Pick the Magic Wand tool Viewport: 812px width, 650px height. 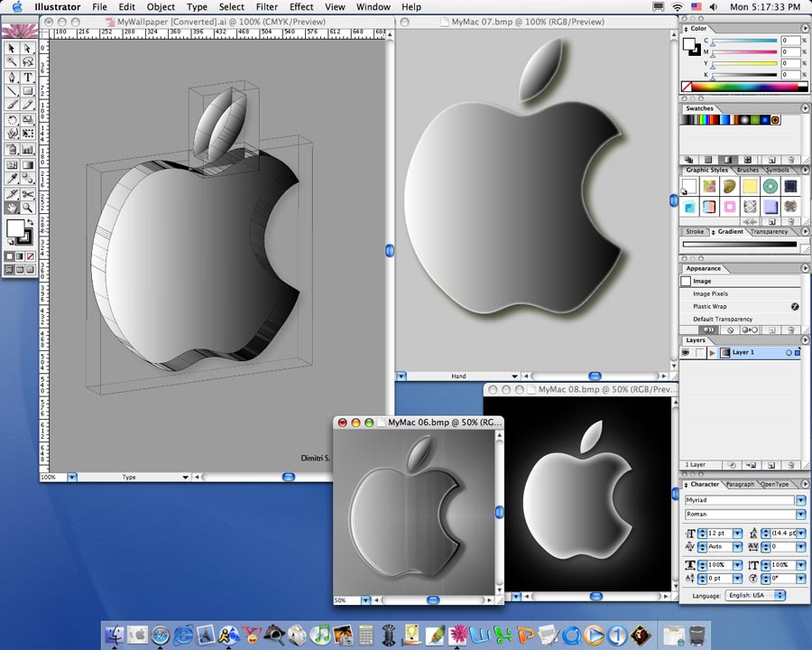click(12, 62)
